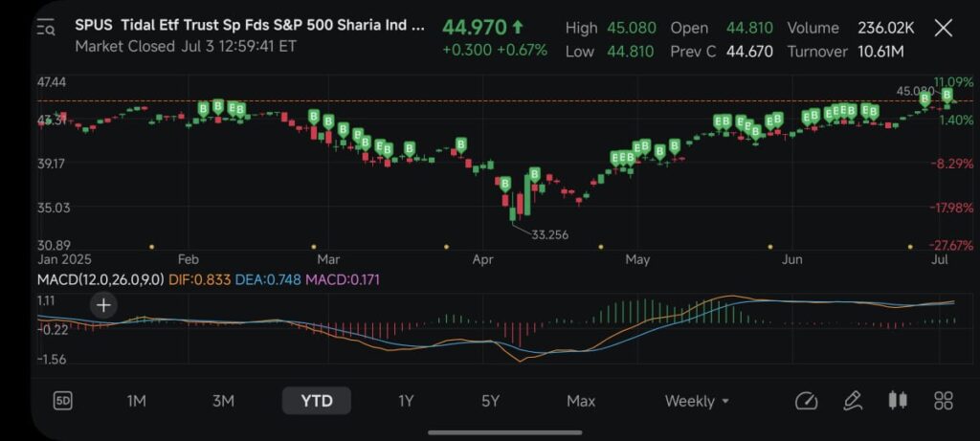
Task: Switch to the 3M range tab
Action: 223,401
